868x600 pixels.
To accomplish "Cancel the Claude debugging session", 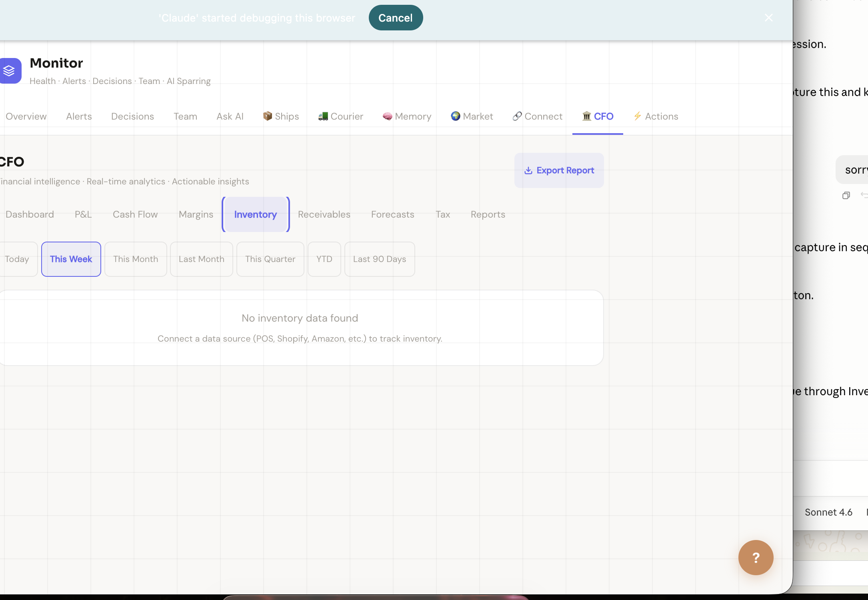I will pos(396,18).
